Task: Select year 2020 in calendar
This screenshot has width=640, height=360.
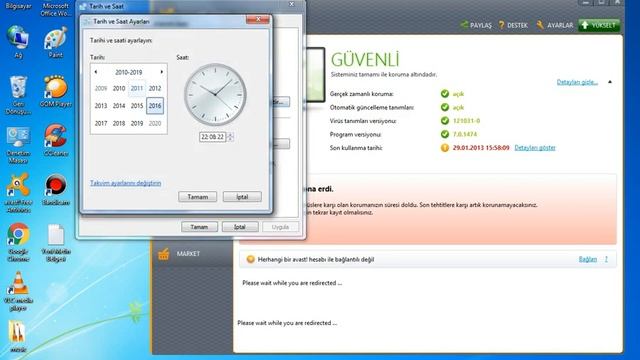Action: point(155,123)
